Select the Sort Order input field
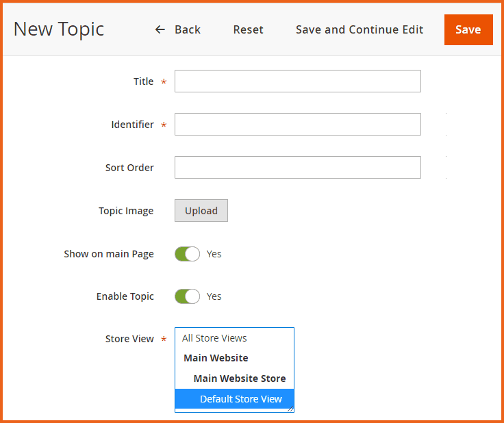This screenshot has height=423, width=504. tap(297, 167)
